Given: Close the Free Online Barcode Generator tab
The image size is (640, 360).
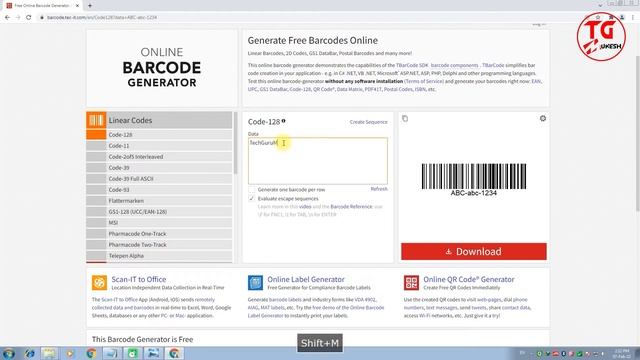Looking at the screenshot, I should pos(77,6).
